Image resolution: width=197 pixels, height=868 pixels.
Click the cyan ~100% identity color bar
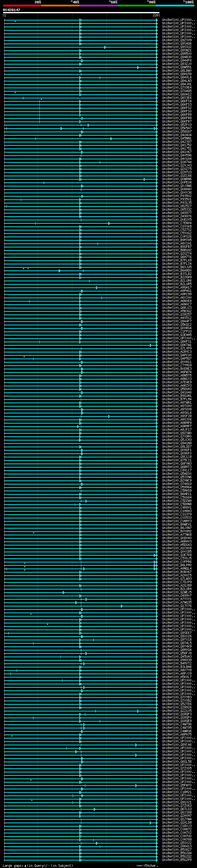[x=175, y=6]
